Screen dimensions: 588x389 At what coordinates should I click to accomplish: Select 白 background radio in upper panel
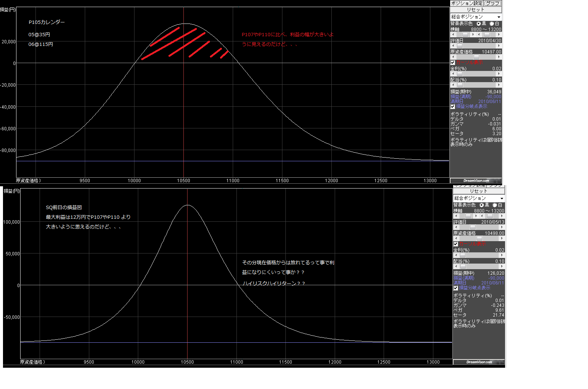tap(492, 24)
